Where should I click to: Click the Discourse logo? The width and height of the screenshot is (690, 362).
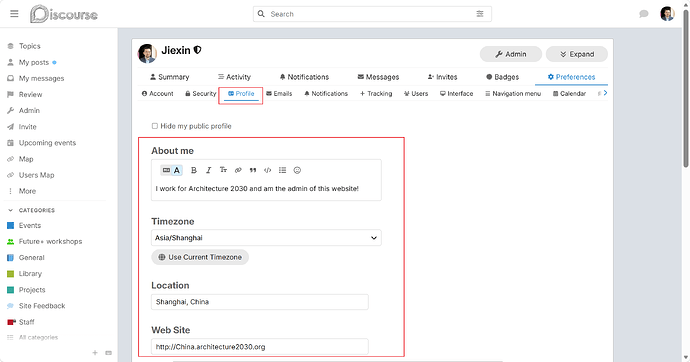coord(64,14)
